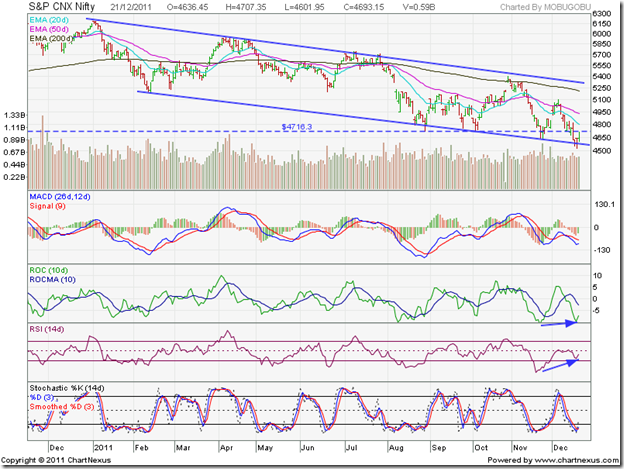Click the ROCMA (10) legend label
624x469 pixels.
(x=52, y=280)
